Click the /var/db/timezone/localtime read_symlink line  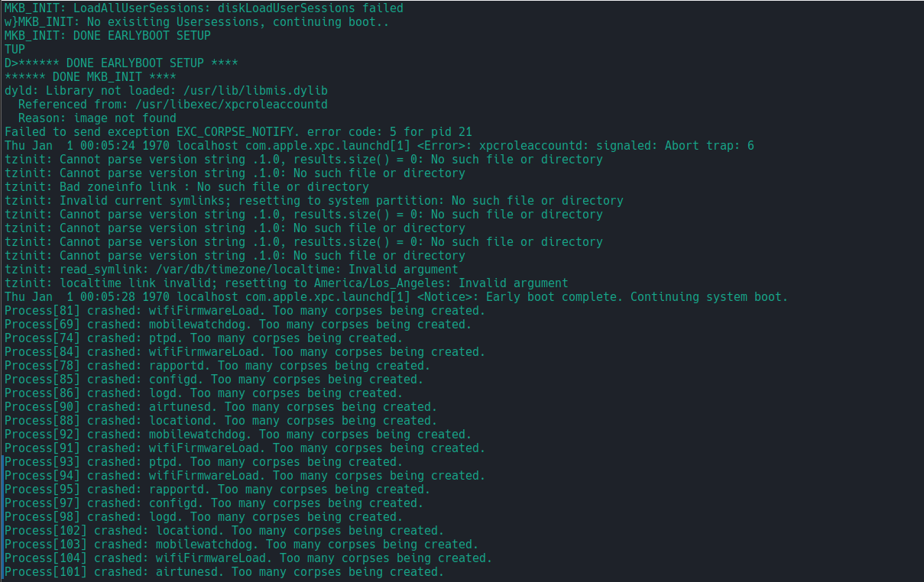231,270
